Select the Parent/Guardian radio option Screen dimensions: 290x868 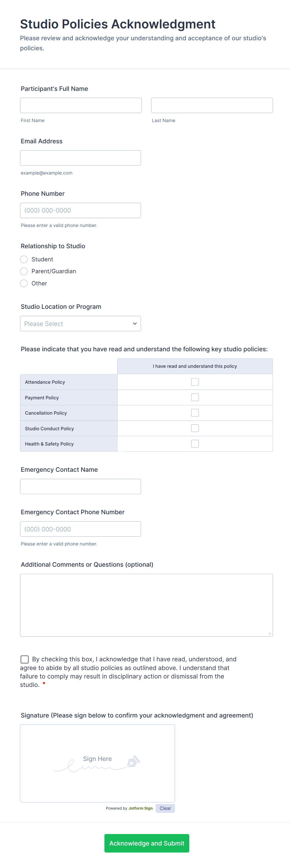click(24, 271)
